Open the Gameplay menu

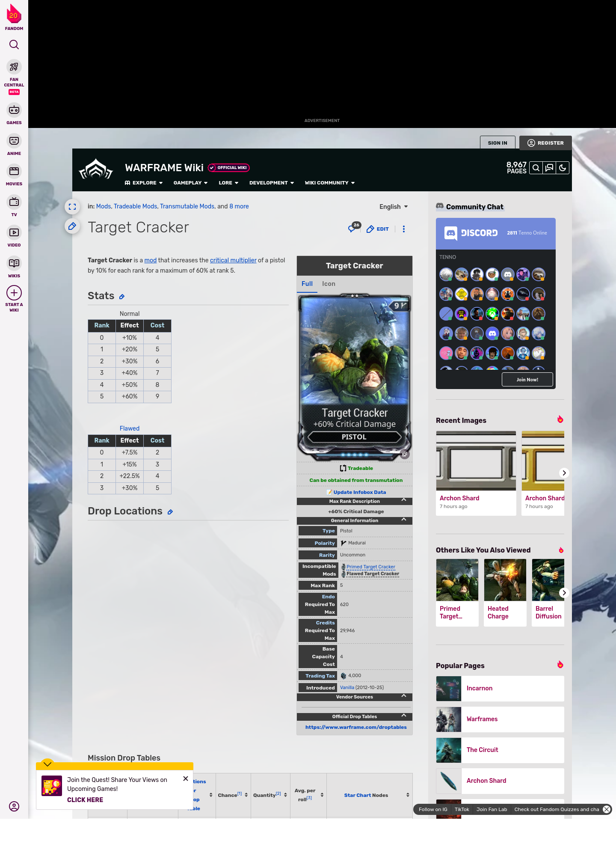[x=190, y=183]
